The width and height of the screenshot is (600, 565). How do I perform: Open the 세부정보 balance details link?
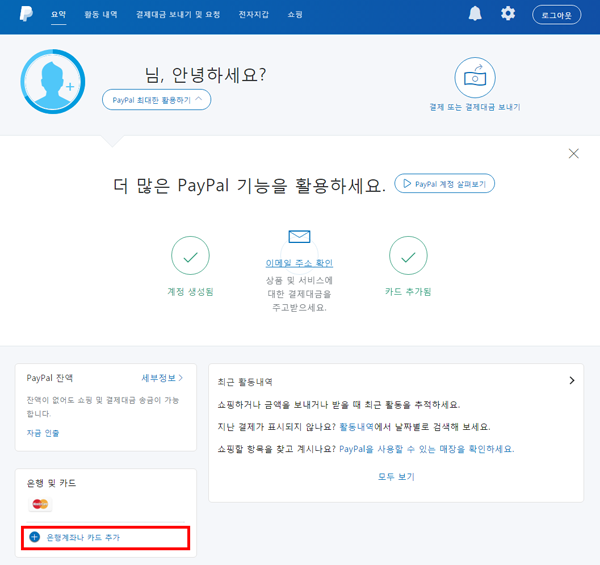coord(162,378)
